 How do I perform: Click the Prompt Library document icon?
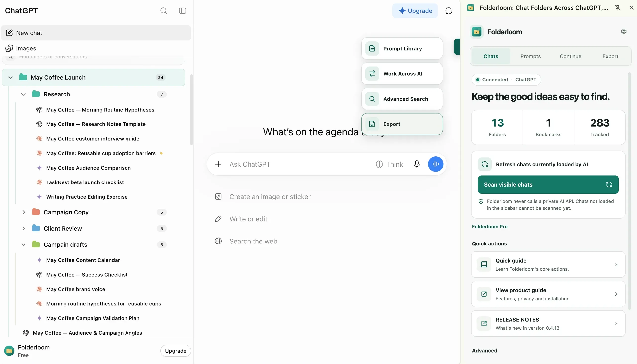click(372, 49)
